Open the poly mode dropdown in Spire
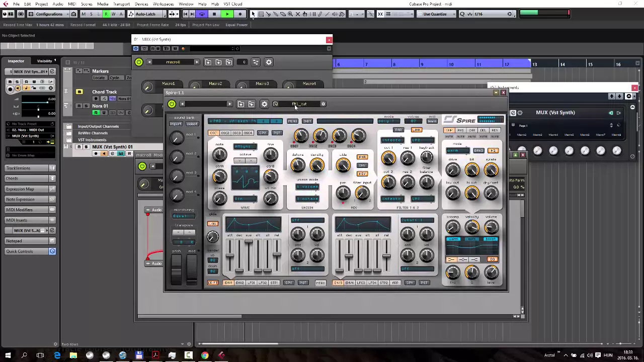644x362 pixels. 388,121
